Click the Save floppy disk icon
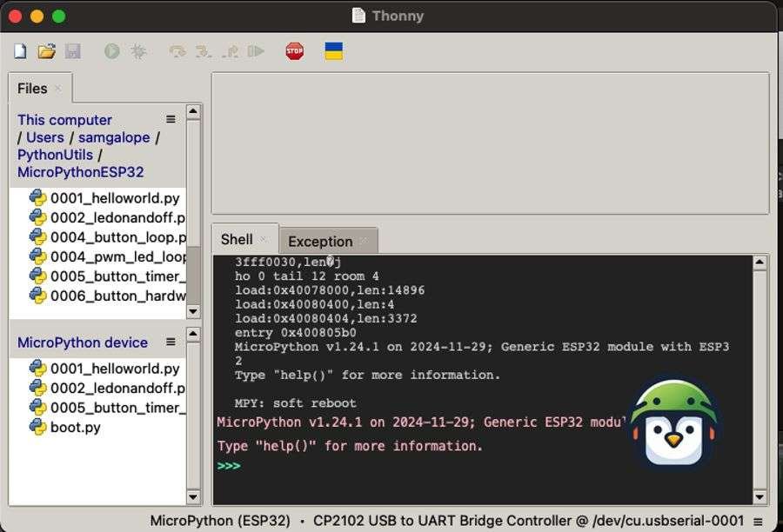Screen dimensions: 783x532 [73, 51]
